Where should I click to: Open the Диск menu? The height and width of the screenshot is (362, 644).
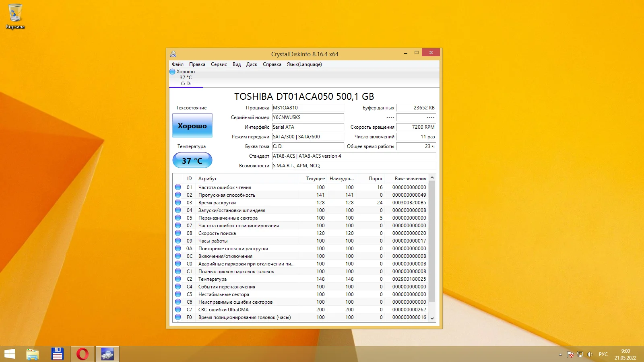252,64
